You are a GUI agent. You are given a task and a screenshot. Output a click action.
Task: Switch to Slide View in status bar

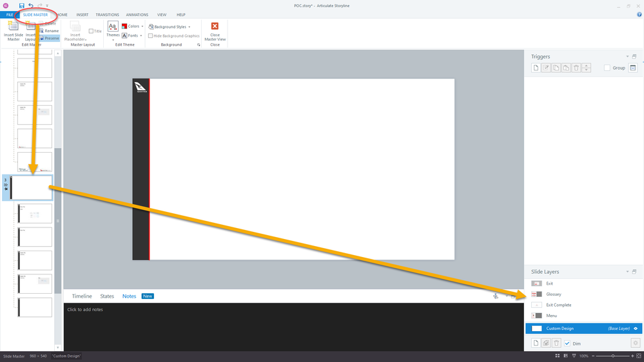(565, 356)
